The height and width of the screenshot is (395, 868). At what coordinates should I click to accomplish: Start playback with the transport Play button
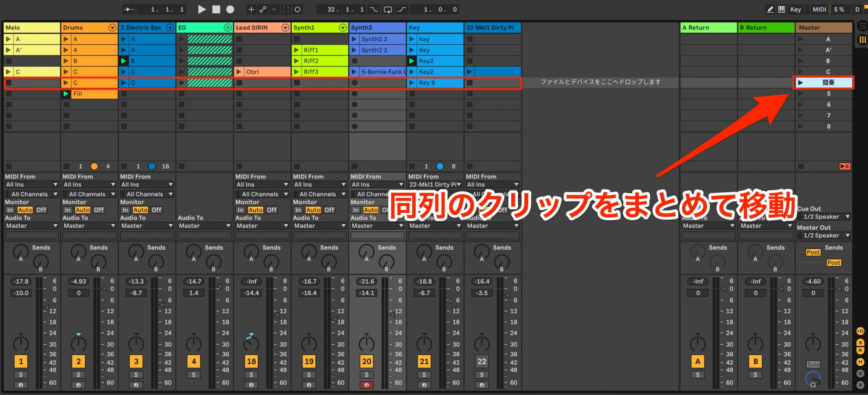click(x=202, y=9)
